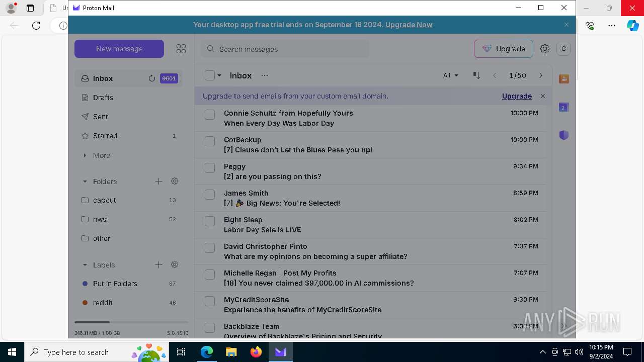The width and height of the screenshot is (644, 362).
Task: Open Microsoft Edge from the taskbar
Action: (x=207, y=352)
